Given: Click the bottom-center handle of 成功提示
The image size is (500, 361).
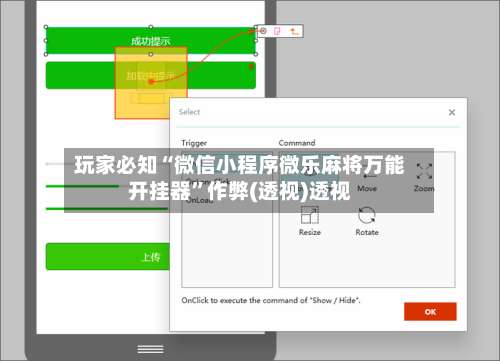Looking at the screenshot, I should pos(151,54).
